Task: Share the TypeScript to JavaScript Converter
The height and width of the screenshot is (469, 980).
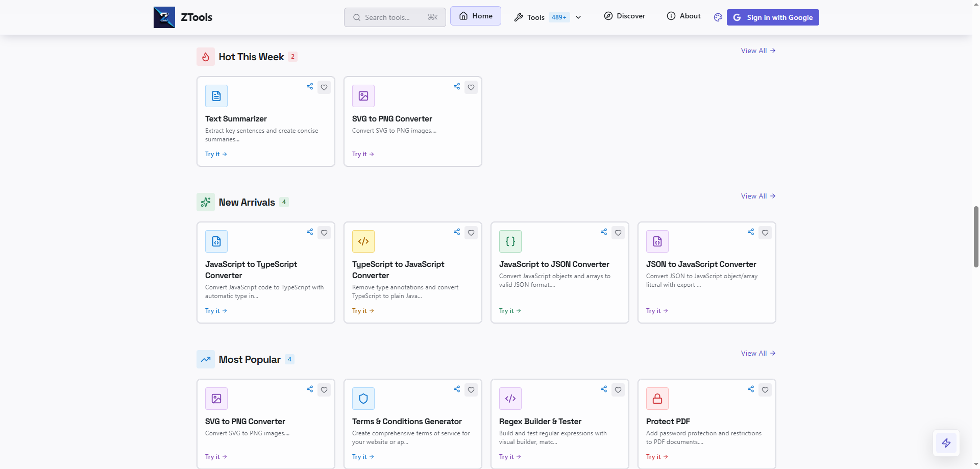Action: pos(457,232)
